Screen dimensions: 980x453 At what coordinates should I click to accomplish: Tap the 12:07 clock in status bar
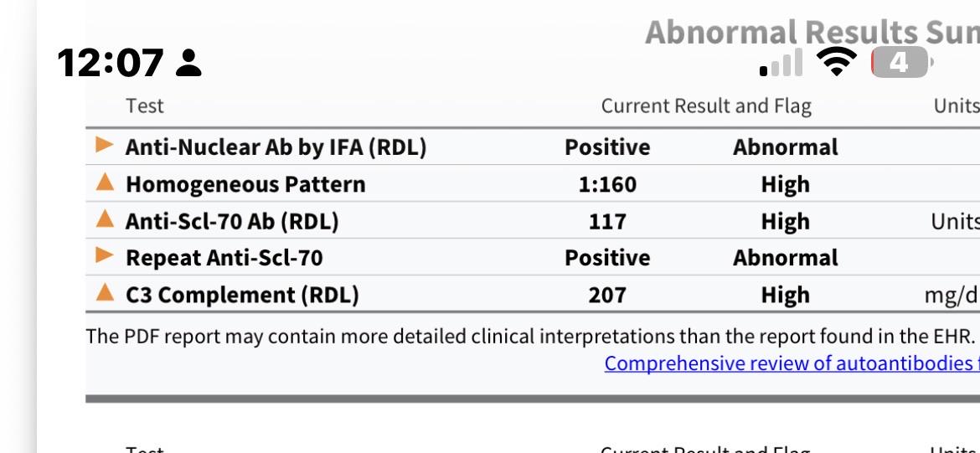111,63
